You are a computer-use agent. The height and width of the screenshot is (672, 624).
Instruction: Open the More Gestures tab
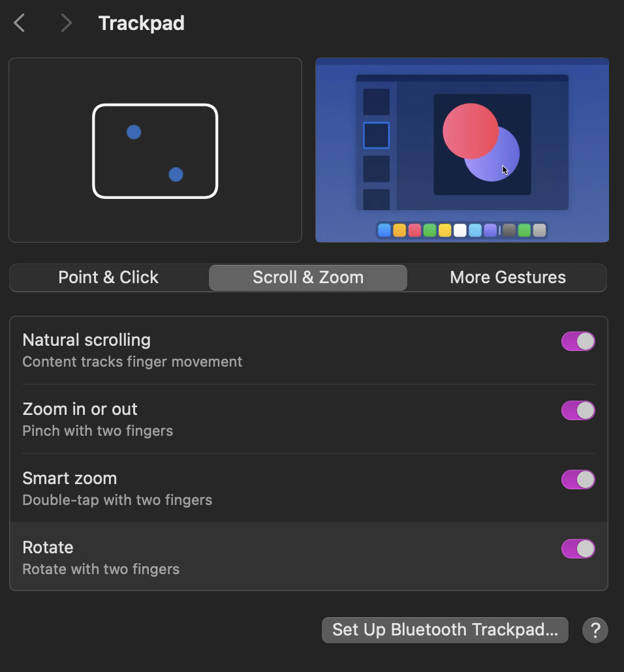point(508,277)
